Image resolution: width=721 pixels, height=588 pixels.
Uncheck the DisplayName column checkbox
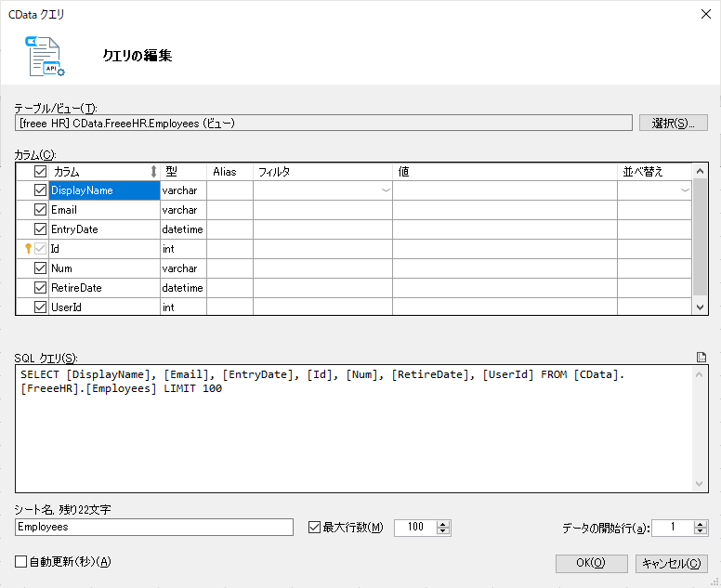(x=41, y=189)
